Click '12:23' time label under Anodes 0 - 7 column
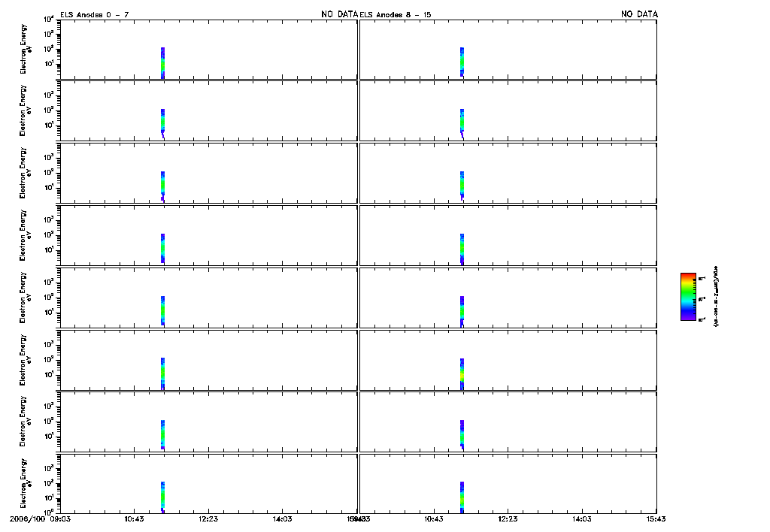This screenshot has width=770, height=532. point(208,518)
